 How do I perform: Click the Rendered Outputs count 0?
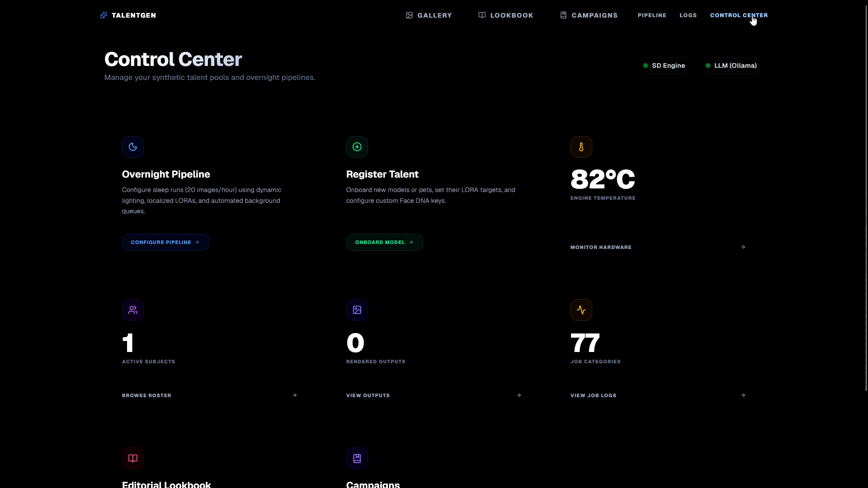[x=355, y=343]
